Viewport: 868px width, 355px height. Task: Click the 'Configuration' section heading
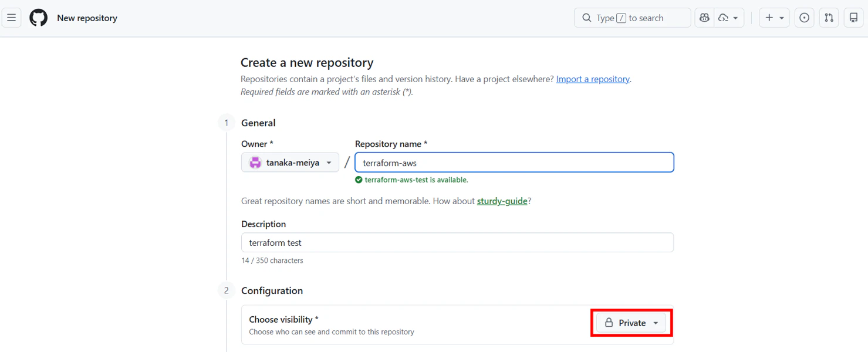[272, 290]
